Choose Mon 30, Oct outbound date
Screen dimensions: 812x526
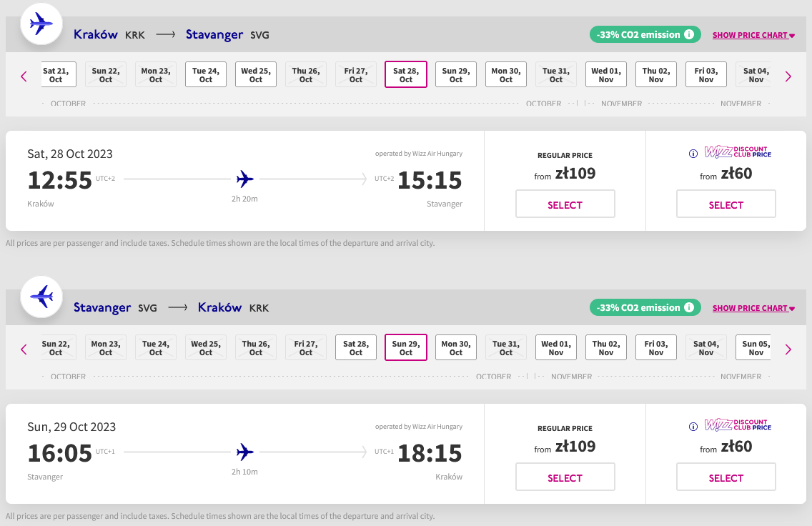pos(506,74)
